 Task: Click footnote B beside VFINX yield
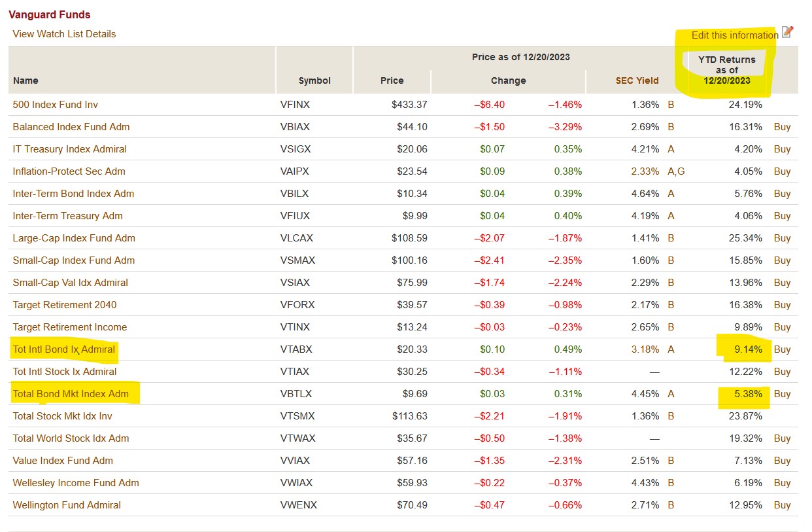pyautogui.click(x=671, y=105)
